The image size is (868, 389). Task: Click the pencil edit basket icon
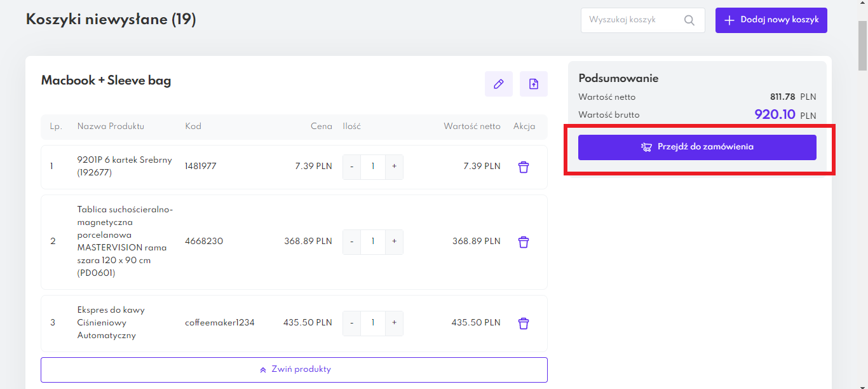click(x=498, y=84)
